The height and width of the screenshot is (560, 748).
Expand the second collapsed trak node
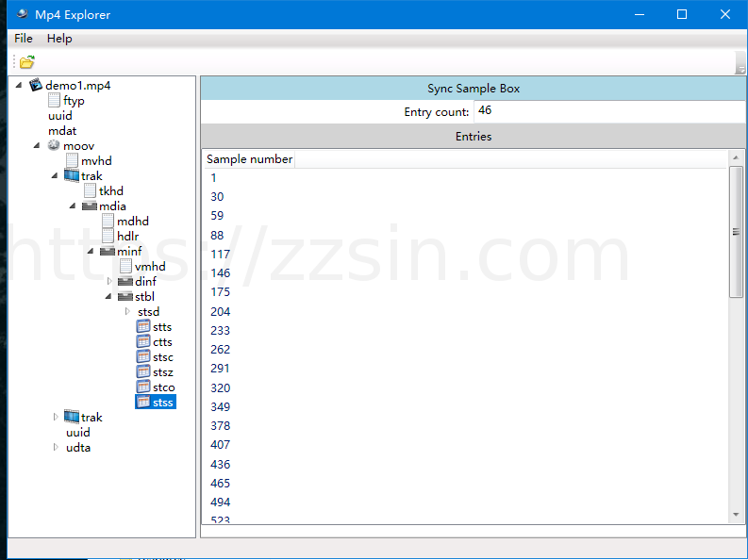[x=56, y=418]
